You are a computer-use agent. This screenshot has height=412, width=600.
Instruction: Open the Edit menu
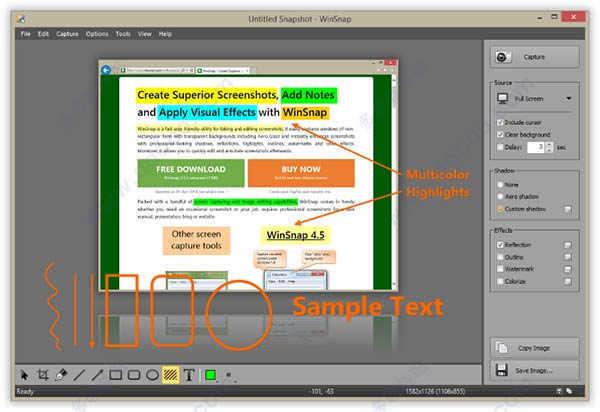click(x=43, y=34)
